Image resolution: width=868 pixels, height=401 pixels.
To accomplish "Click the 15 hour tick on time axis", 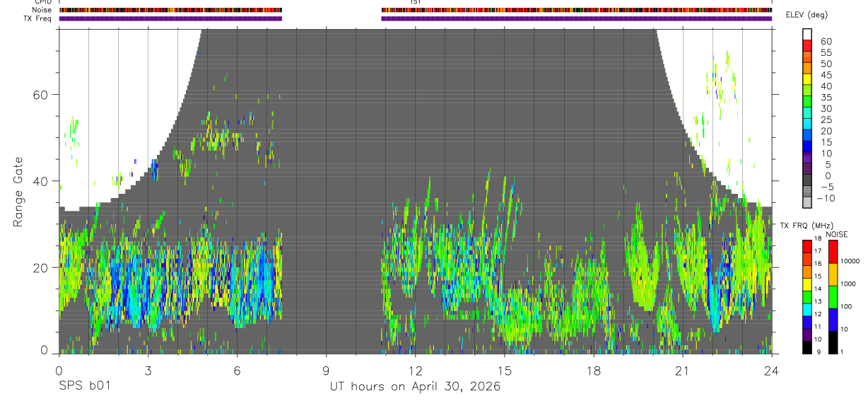I will 504,370.
